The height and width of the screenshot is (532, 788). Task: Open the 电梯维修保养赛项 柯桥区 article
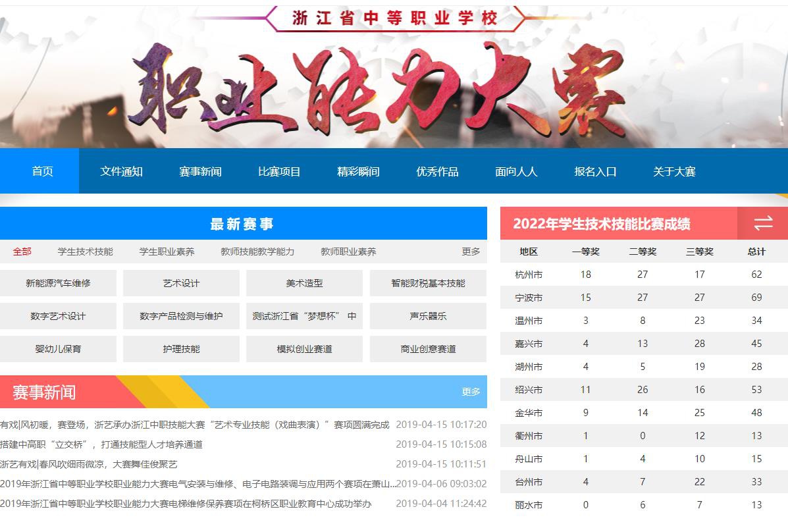pos(186,503)
